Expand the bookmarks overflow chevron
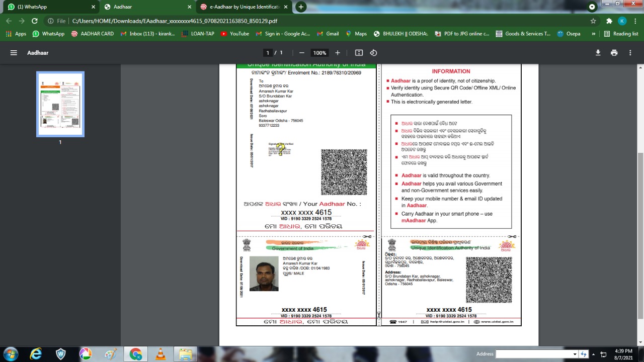This screenshot has height=362, width=644. tap(594, 34)
